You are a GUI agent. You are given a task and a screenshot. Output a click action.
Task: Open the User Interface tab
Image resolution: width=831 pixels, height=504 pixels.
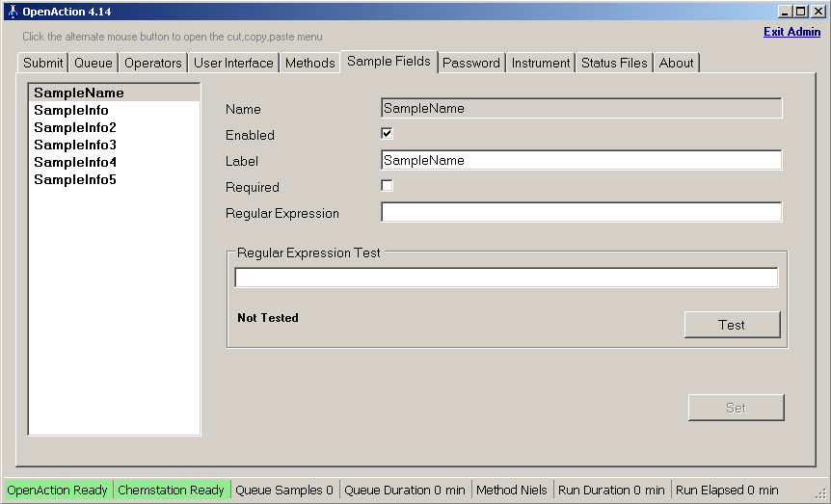pyautogui.click(x=233, y=63)
